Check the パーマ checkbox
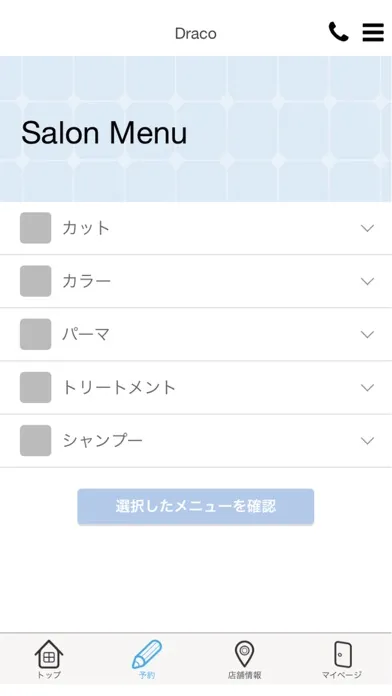Image resolution: width=392 pixels, height=696 pixels. point(36,334)
